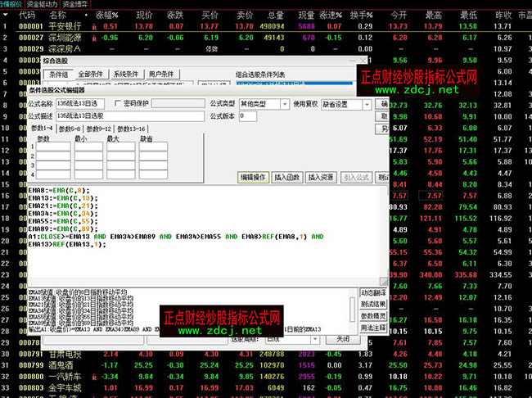Click the 动态翻译 button
532x398 pixels.
tap(373, 292)
